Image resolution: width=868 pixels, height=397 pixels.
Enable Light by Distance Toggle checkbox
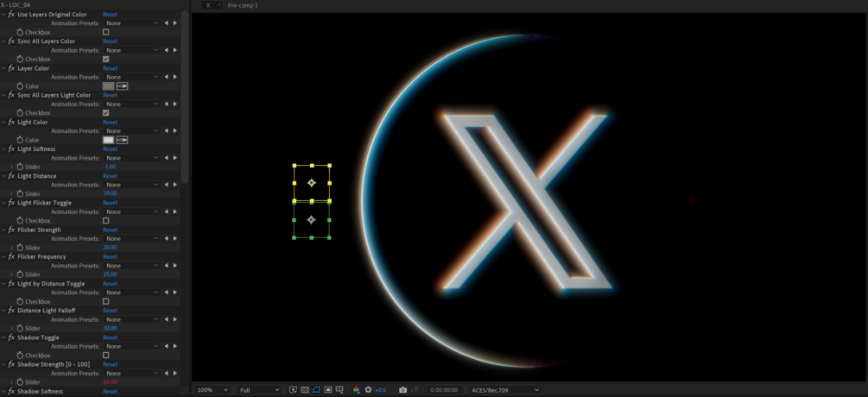pyautogui.click(x=105, y=302)
